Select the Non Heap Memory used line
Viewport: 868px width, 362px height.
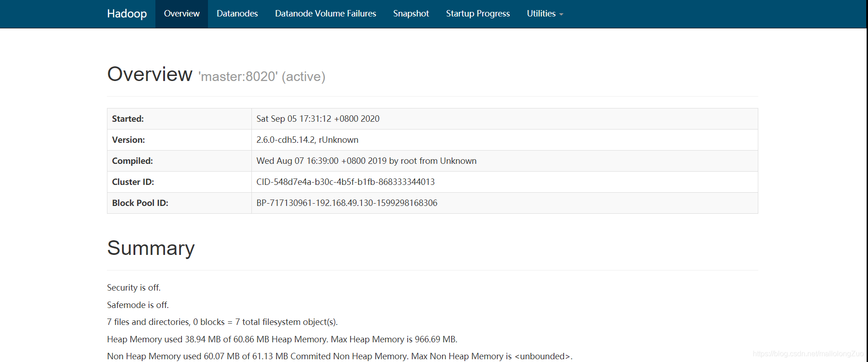click(340, 357)
